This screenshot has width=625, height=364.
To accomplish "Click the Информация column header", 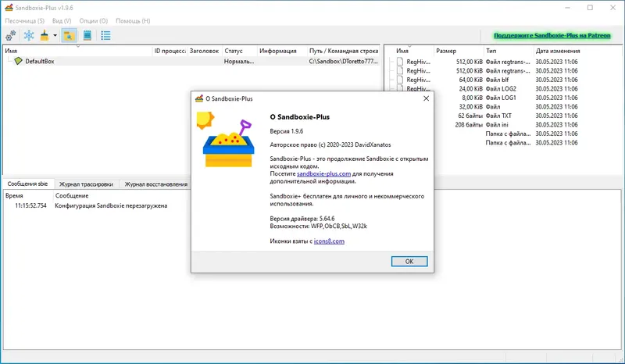I will (282, 51).
